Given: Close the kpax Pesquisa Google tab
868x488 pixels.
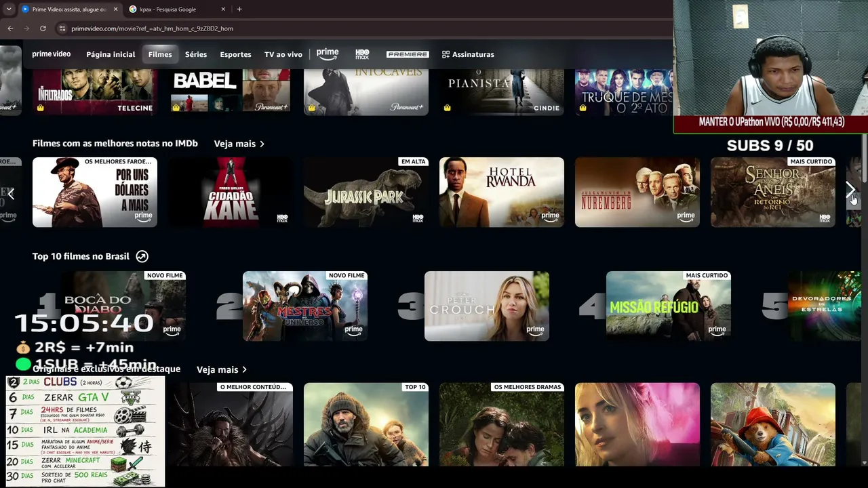Looking at the screenshot, I should pos(223,9).
